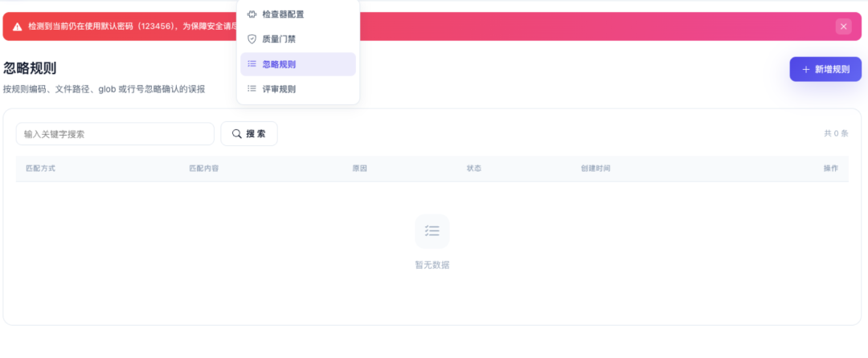Click the 忽略规则 page heading

pyautogui.click(x=30, y=68)
